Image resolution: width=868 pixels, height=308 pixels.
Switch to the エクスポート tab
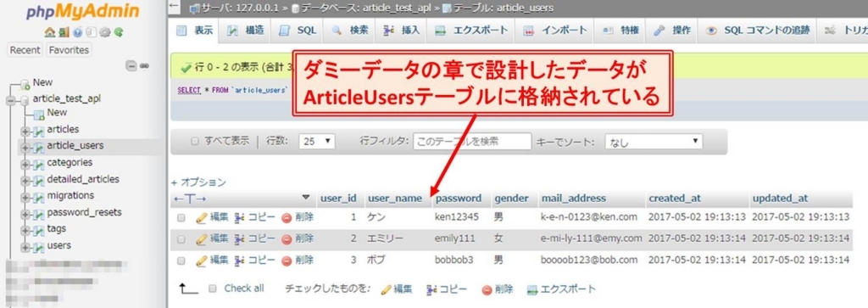pos(471,31)
